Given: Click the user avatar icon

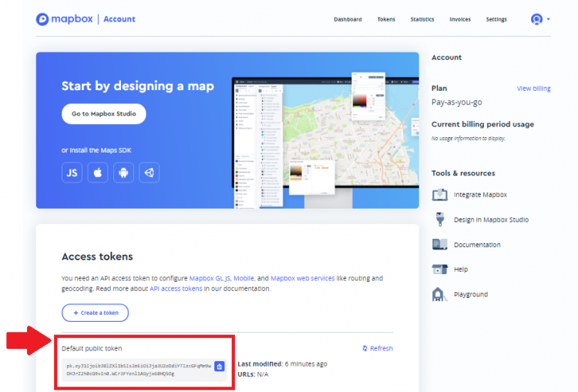Looking at the screenshot, I should pos(536,18).
